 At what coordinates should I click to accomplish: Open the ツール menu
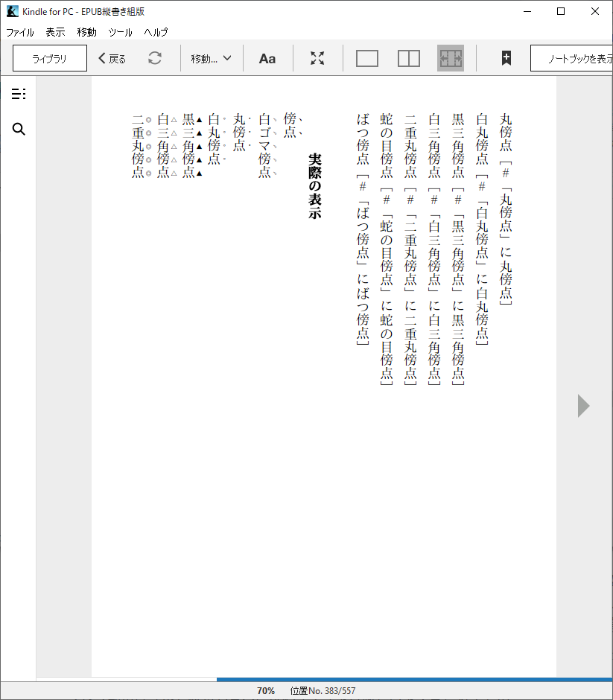[x=120, y=32]
